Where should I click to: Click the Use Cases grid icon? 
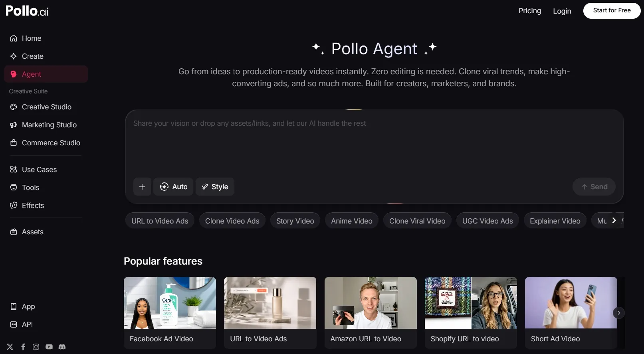pyautogui.click(x=14, y=170)
